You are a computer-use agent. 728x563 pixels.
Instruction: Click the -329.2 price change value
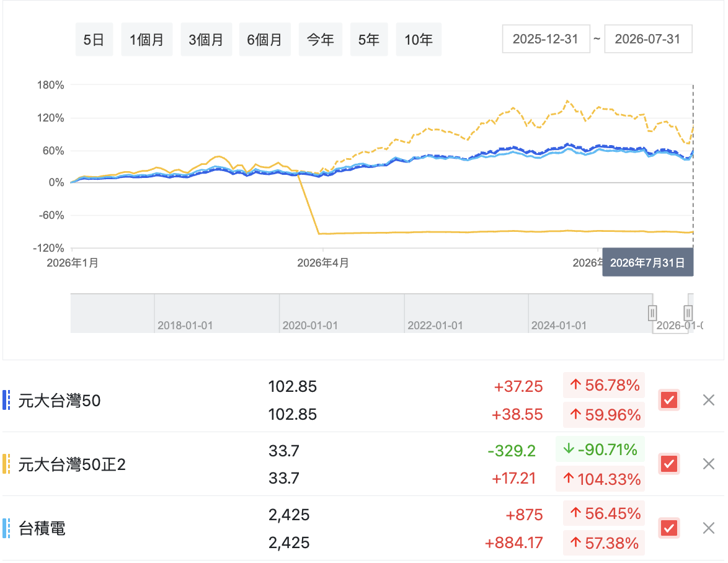(x=512, y=451)
